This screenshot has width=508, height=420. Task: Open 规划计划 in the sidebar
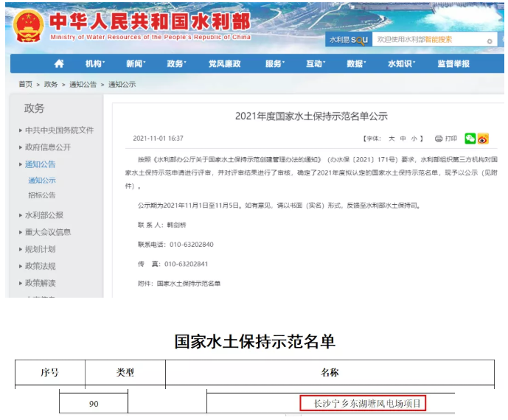(x=40, y=249)
